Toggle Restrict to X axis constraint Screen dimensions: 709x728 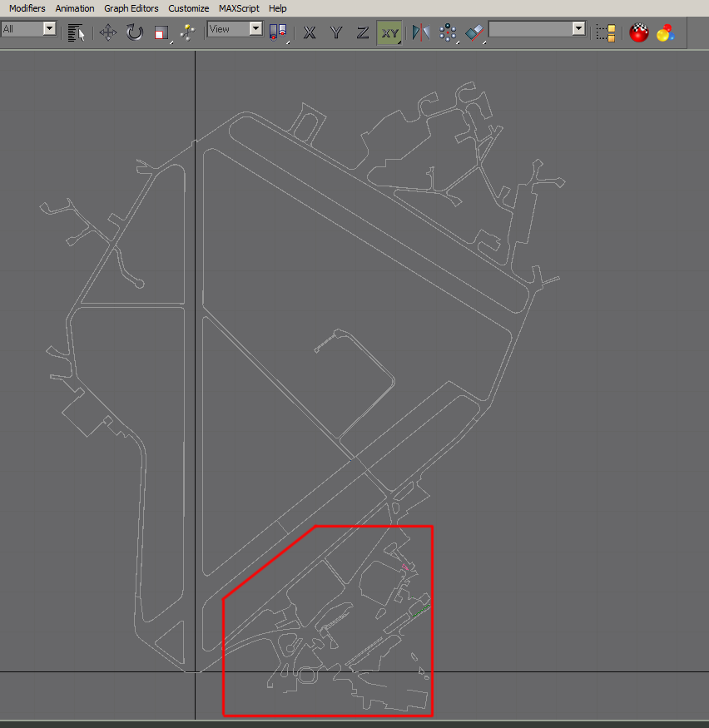(x=310, y=32)
